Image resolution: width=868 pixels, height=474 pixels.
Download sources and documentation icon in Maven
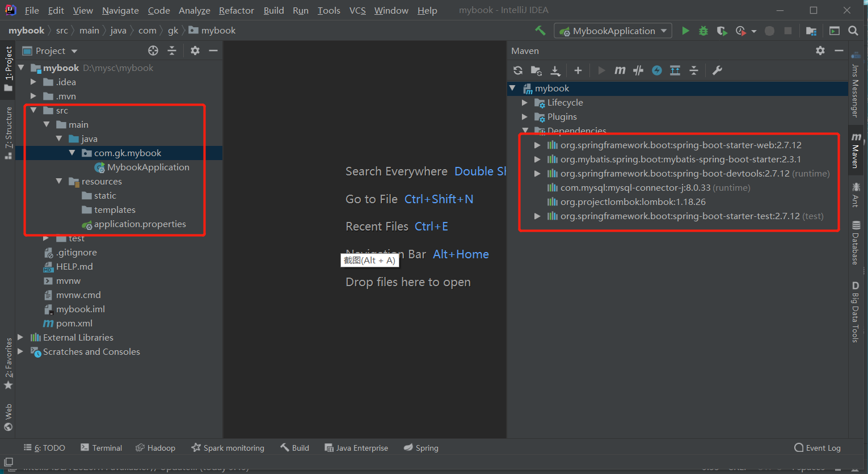click(x=555, y=70)
